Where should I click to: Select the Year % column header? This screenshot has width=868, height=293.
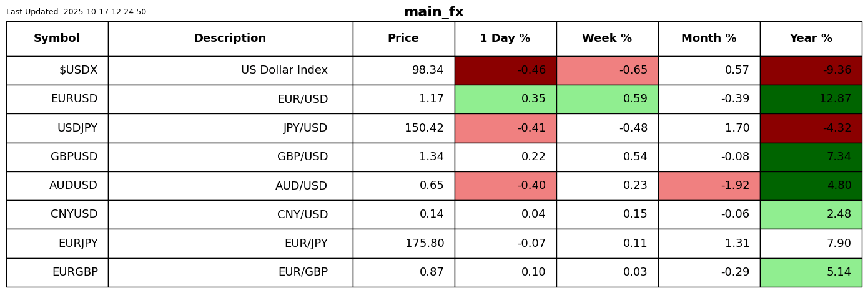pos(811,39)
